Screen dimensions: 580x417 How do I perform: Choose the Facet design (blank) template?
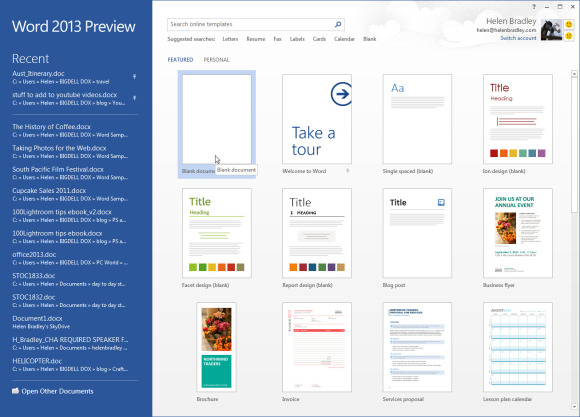pyautogui.click(x=217, y=233)
